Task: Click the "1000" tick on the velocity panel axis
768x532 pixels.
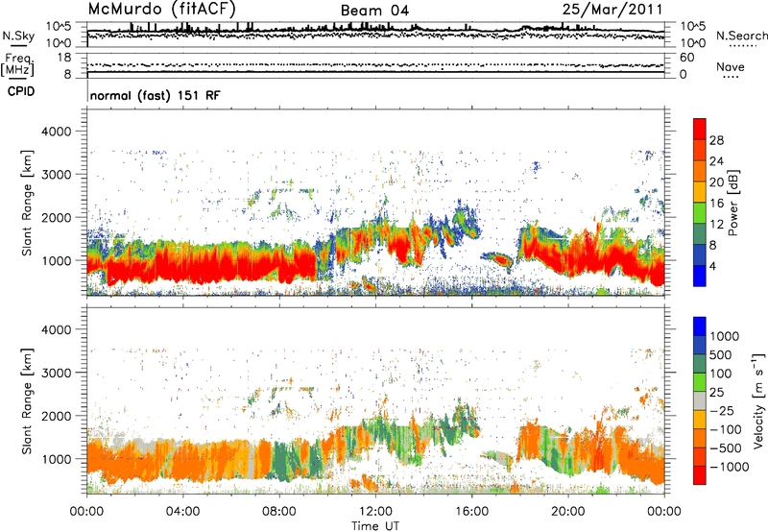Action: tap(57, 459)
